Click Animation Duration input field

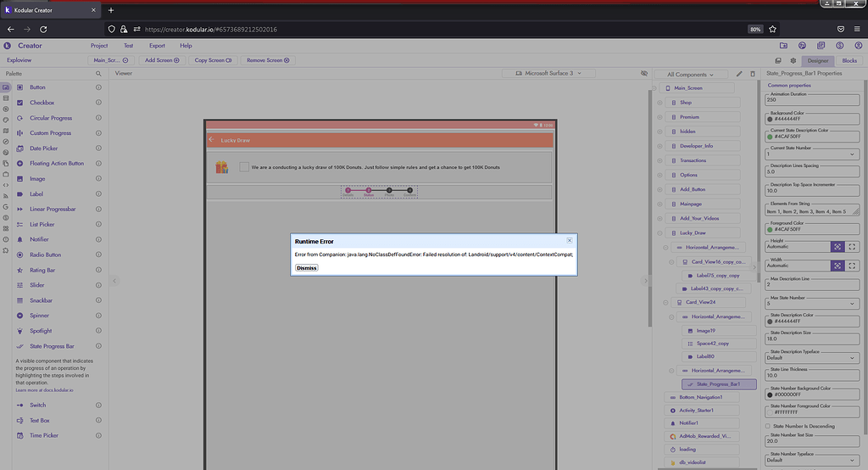812,100
